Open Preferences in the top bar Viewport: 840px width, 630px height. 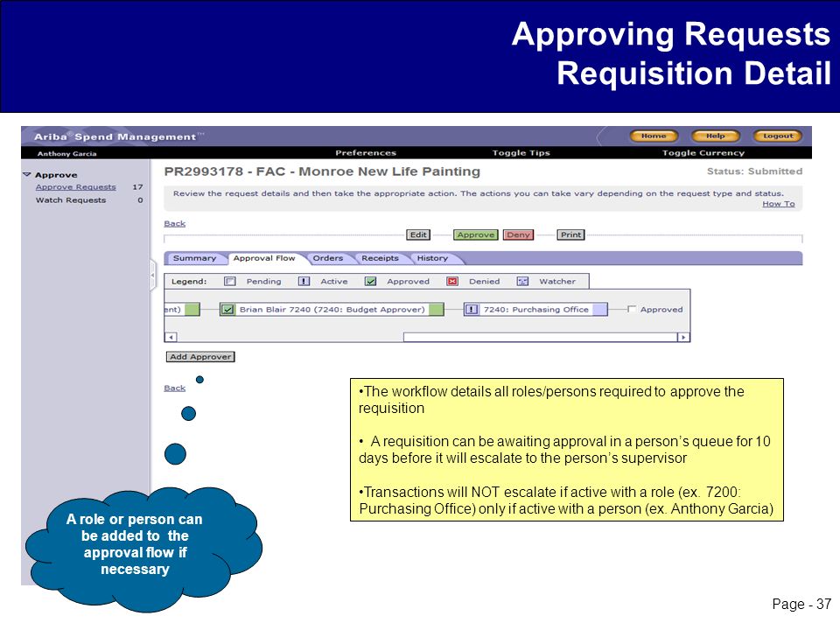point(366,152)
